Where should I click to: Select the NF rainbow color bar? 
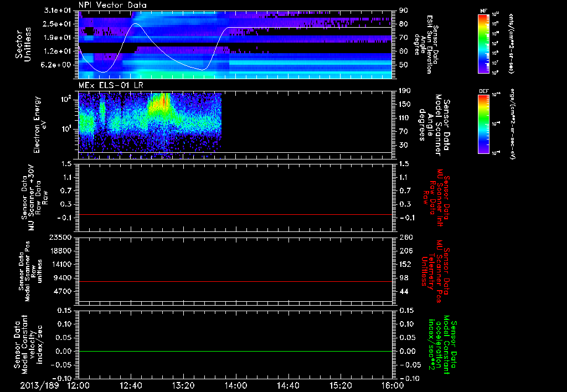tap(483, 43)
